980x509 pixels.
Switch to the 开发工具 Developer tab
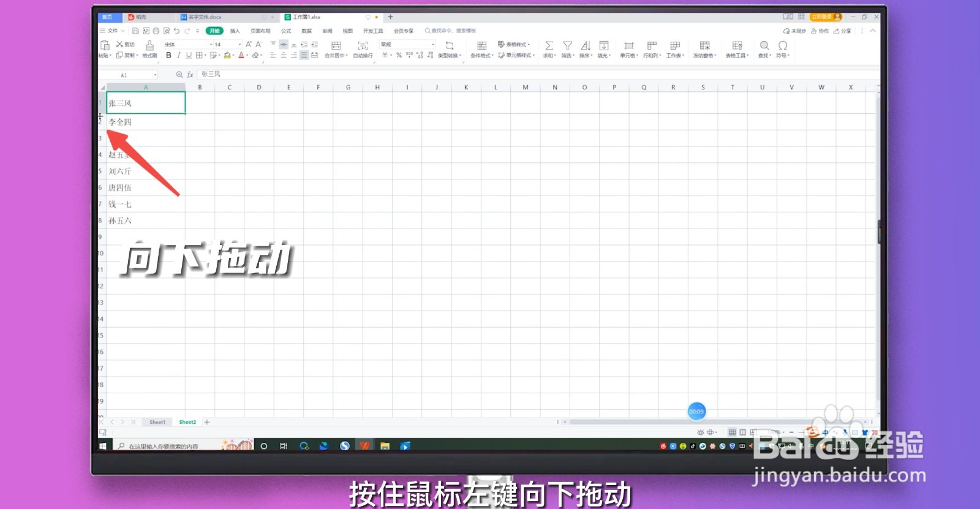point(373,31)
